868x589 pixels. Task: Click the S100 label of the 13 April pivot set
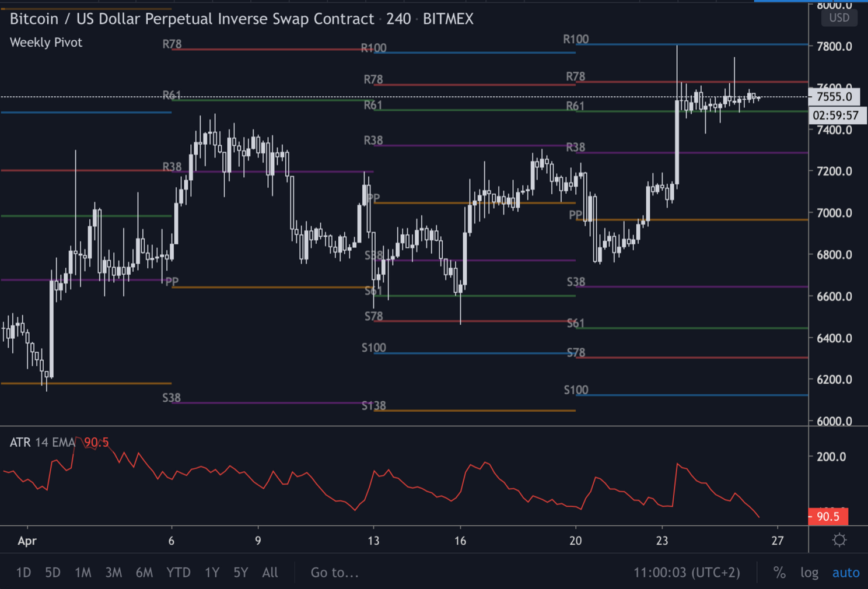tap(373, 348)
